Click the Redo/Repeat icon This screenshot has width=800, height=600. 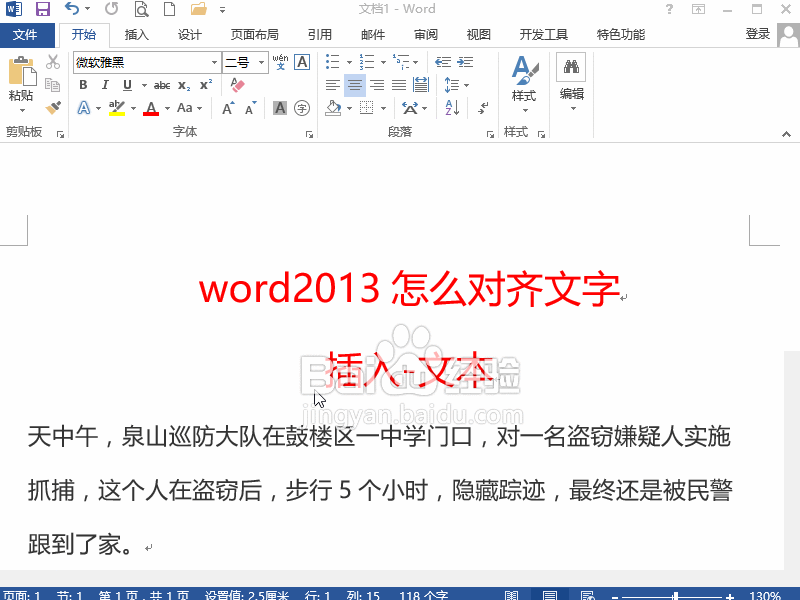111,9
